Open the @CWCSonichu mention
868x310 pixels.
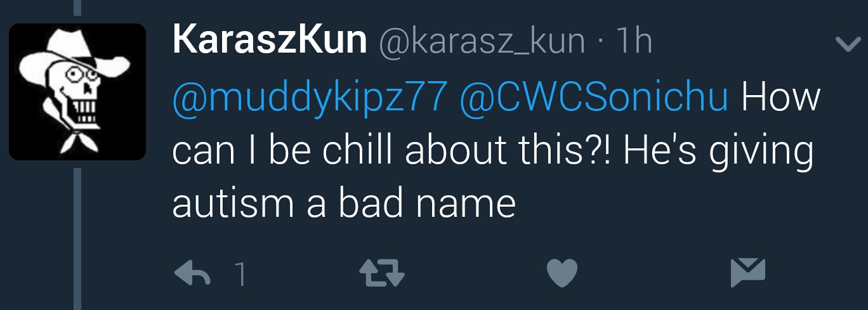point(593,98)
